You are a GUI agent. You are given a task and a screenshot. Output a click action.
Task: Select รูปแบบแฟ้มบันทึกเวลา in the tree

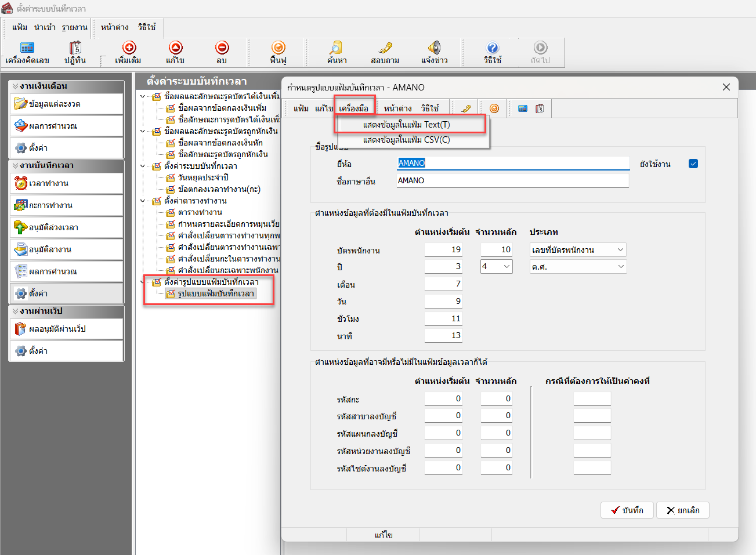[x=215, y=294]
